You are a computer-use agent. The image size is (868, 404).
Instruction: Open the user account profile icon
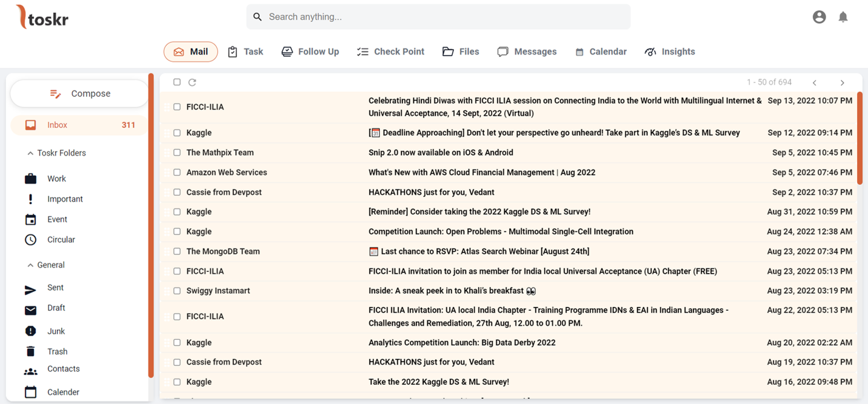pyautogui.click(x=819, y=17)
